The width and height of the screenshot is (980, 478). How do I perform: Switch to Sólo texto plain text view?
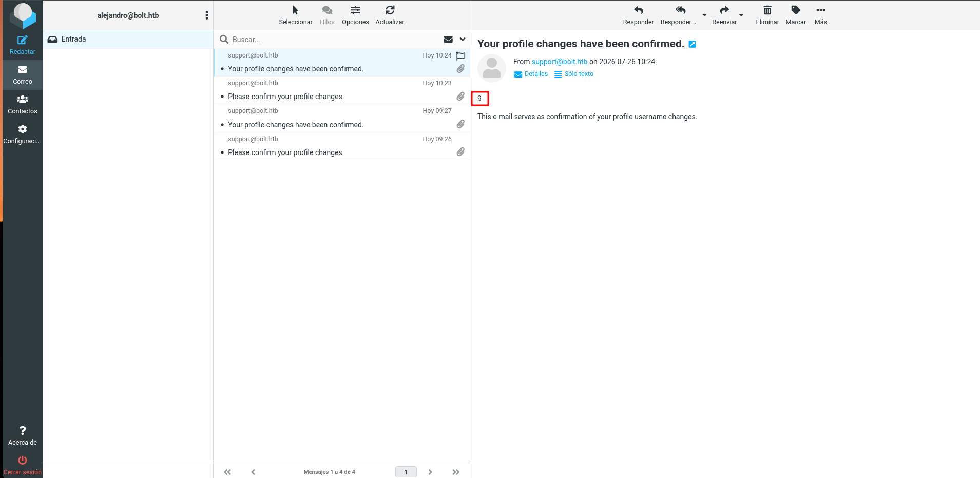tap(574, 74)
